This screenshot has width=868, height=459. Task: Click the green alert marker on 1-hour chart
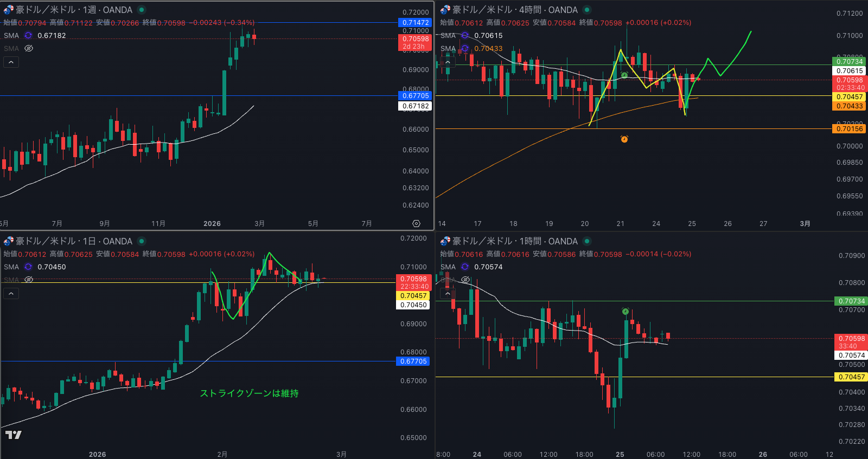click(x=625, y=311)
